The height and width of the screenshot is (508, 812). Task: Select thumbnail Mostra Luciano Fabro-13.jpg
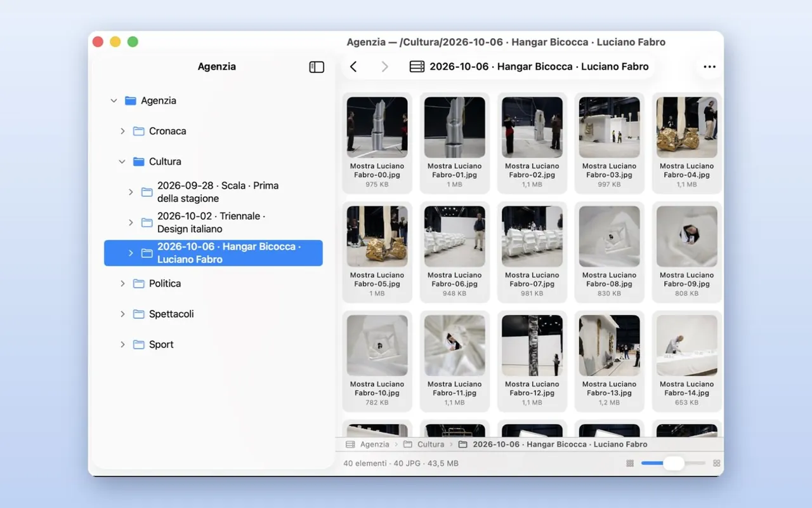610,345
